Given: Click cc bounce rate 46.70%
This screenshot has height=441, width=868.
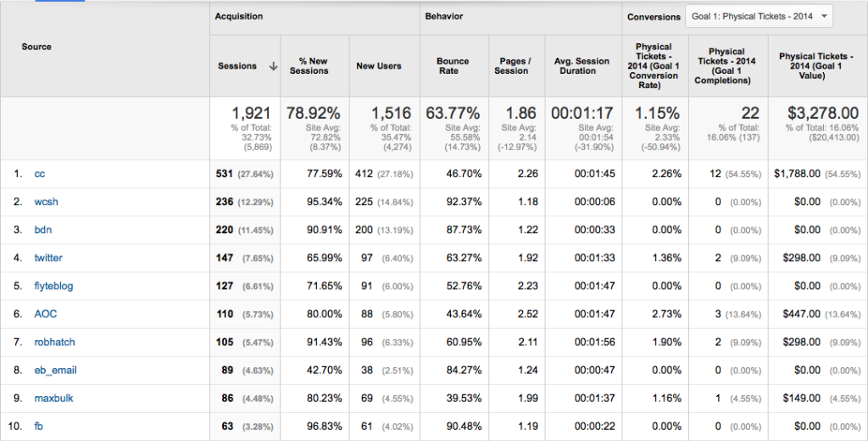Looking at the screenshot, I should pos(464,174).
